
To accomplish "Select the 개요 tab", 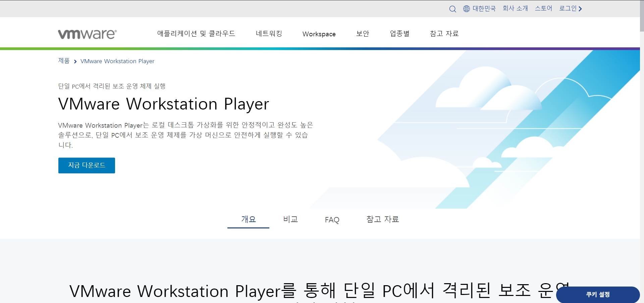I will (x=248, y=219).
